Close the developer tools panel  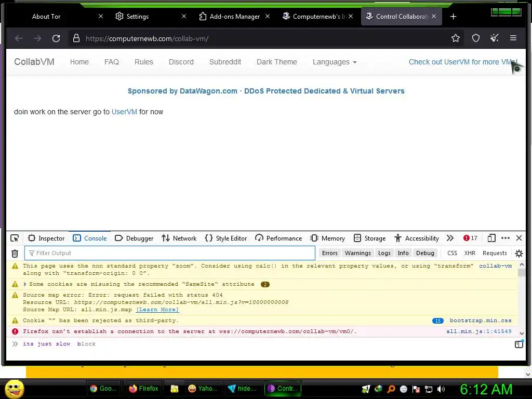pyautogui.click(x=519, y=238)
